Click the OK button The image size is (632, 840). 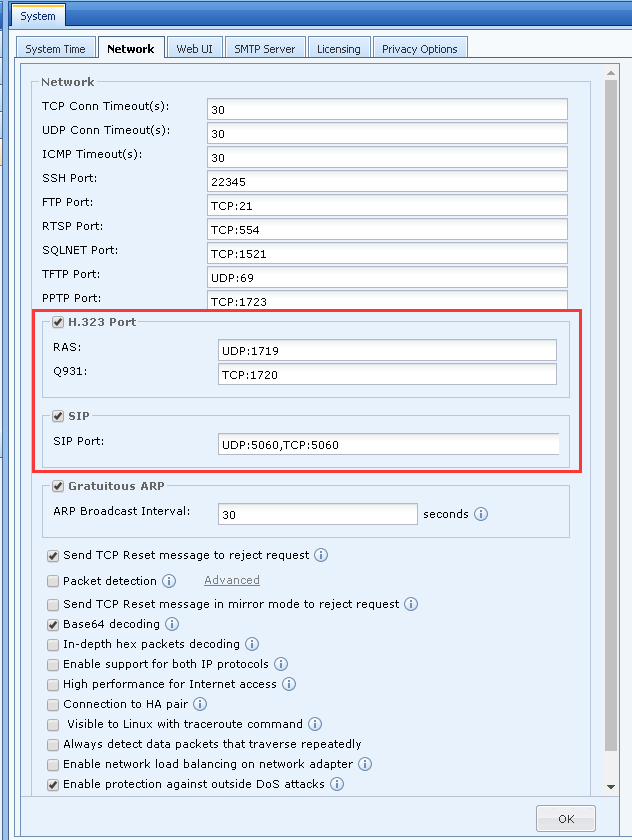point(566,819)
